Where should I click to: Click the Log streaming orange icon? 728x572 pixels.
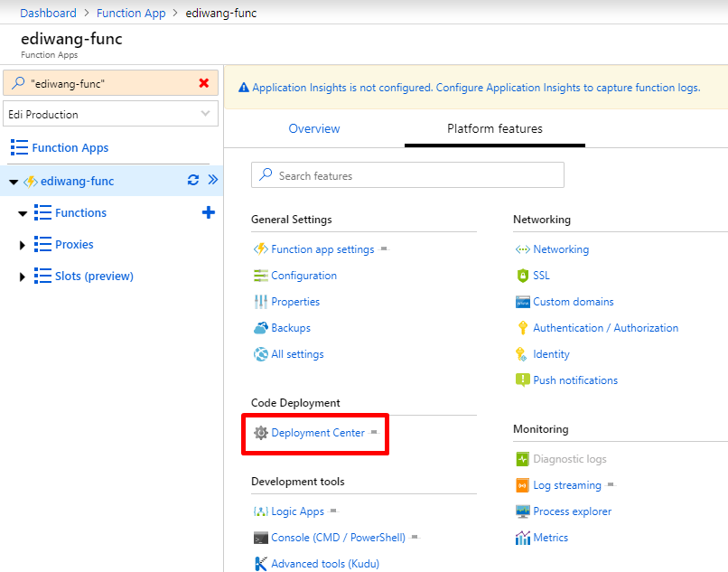(523, 485)
